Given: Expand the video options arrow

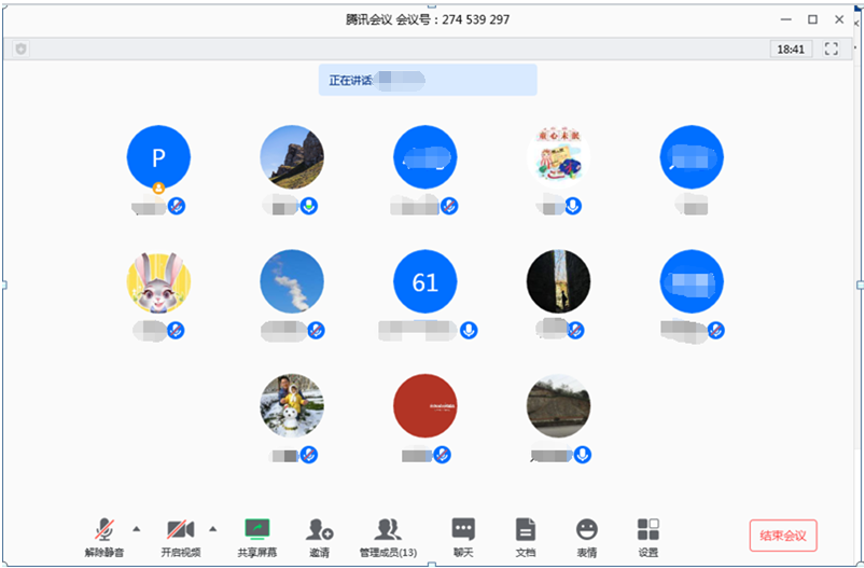Looking at the screenshot, I should coord(212,528).
